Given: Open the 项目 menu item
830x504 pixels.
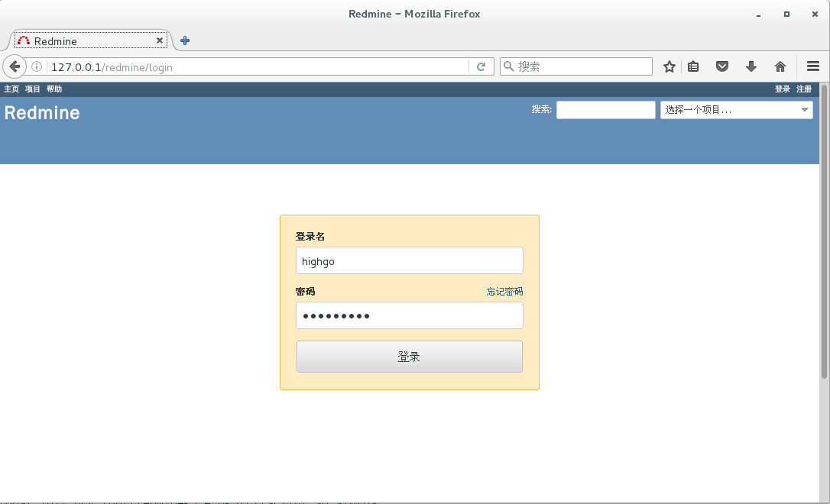Looking at the screenshot, I should tap(31, 89).
